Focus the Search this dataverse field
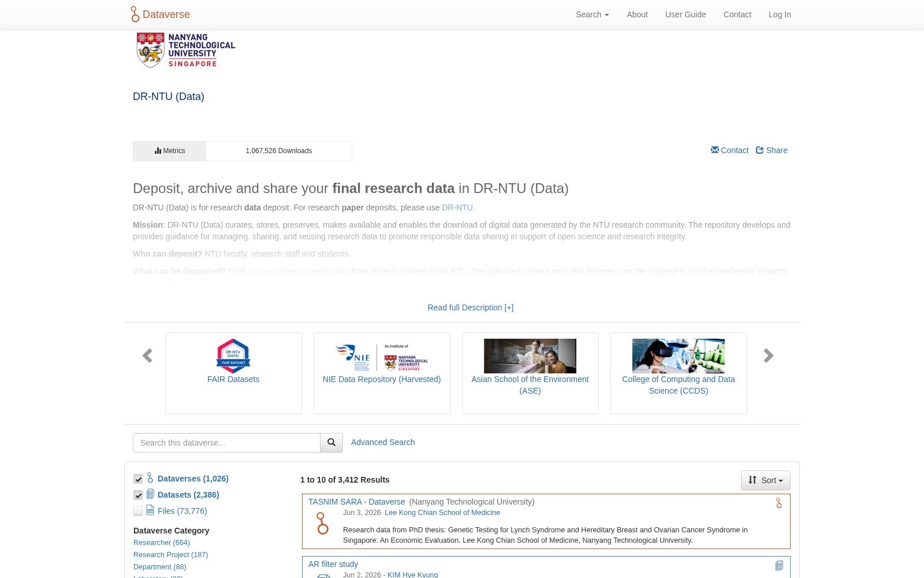 226,443
